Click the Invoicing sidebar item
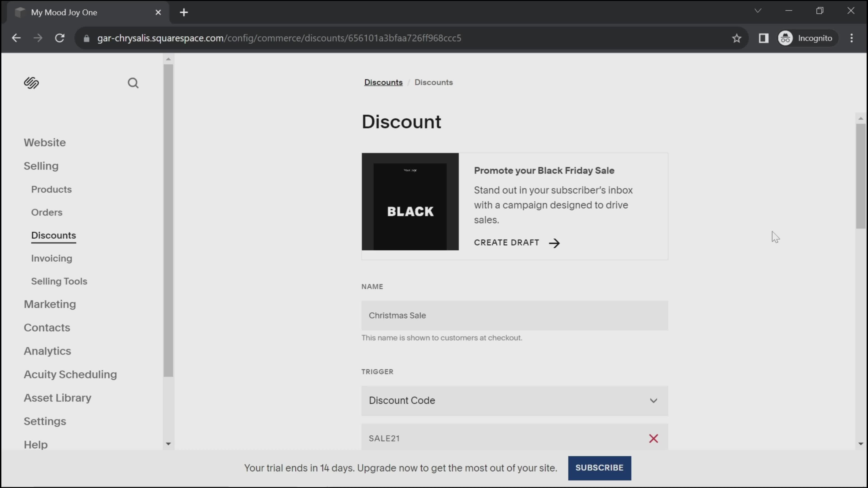Viewport: 868px width, 488px height. pyautogui.click(x=52, y=258)
